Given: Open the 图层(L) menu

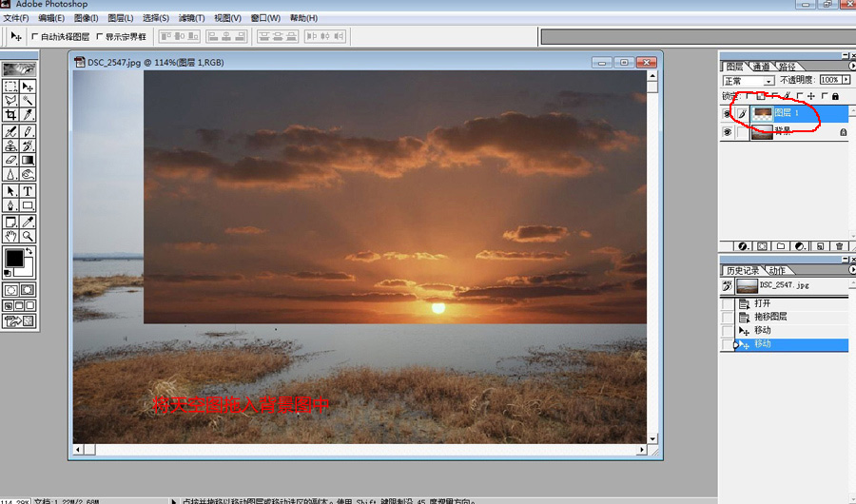Looking at the screenshot, I should coord(121,18).
